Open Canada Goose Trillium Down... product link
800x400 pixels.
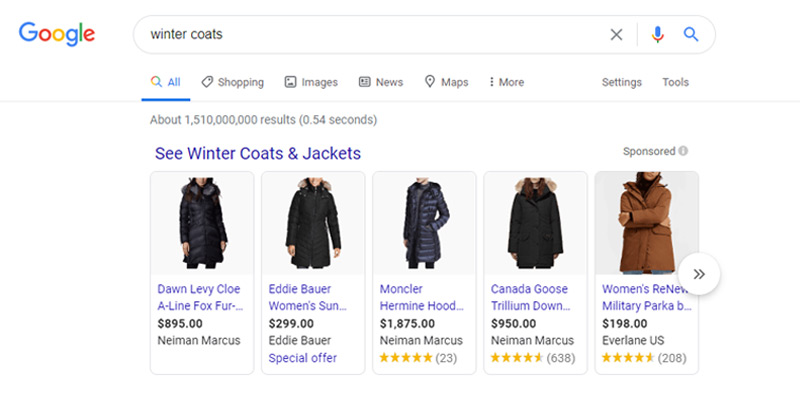pyautogui.click(x=530, y=297)
